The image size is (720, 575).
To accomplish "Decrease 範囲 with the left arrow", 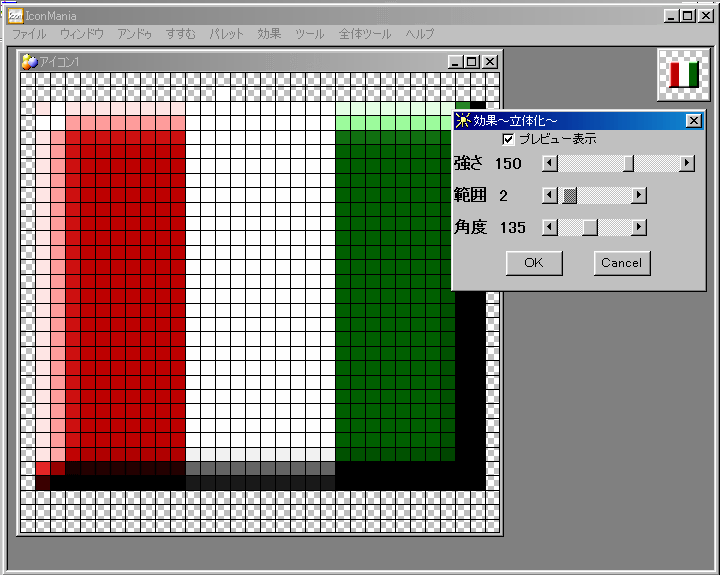I will 550,196.
